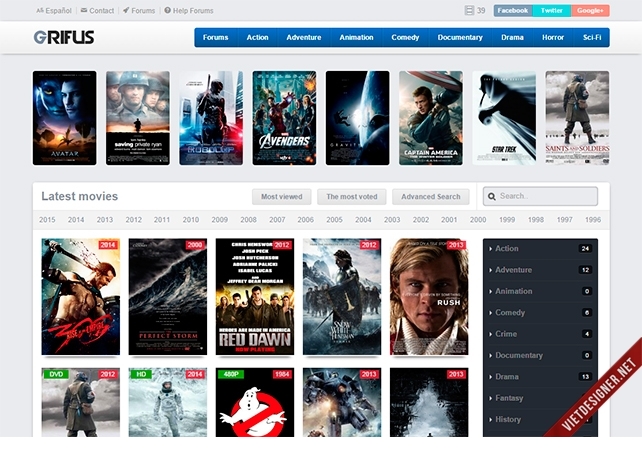This screenshot has height=462, width=642.
Task: Click the Facebook share button
Action: tap(513, 11)
